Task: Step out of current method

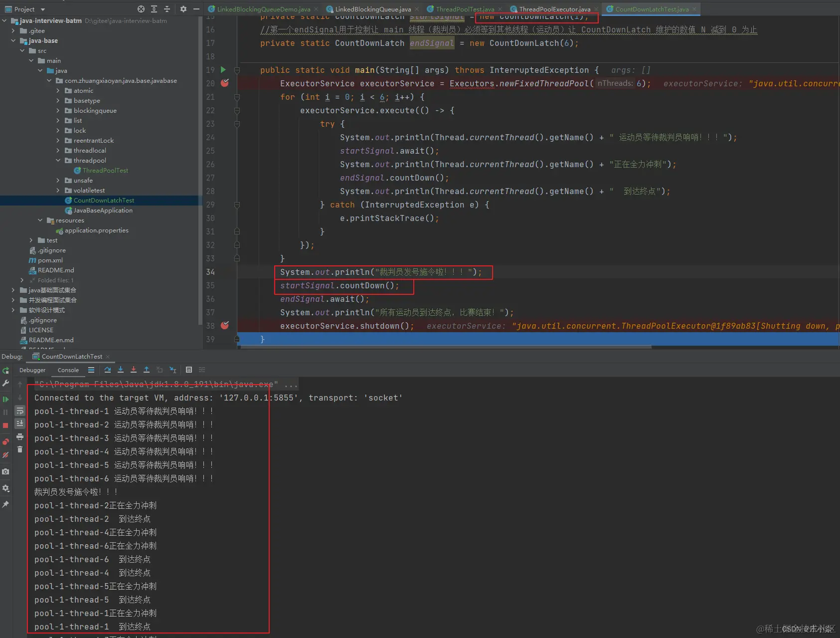Action: (147, 370)
